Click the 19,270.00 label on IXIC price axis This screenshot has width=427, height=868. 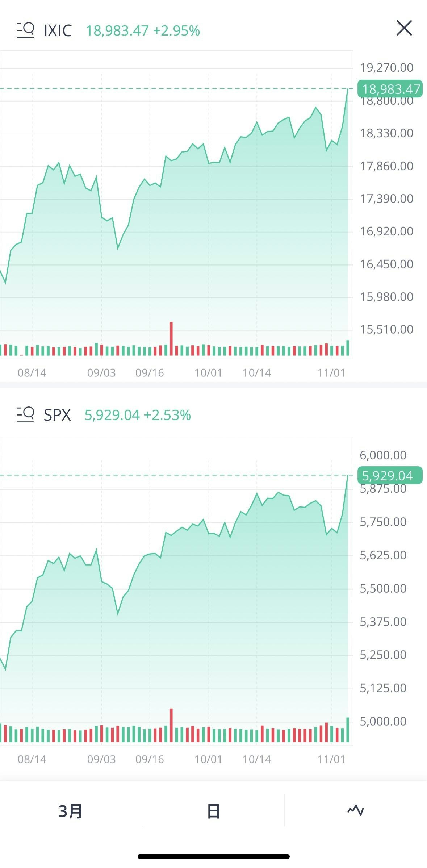tap(386, 67)
